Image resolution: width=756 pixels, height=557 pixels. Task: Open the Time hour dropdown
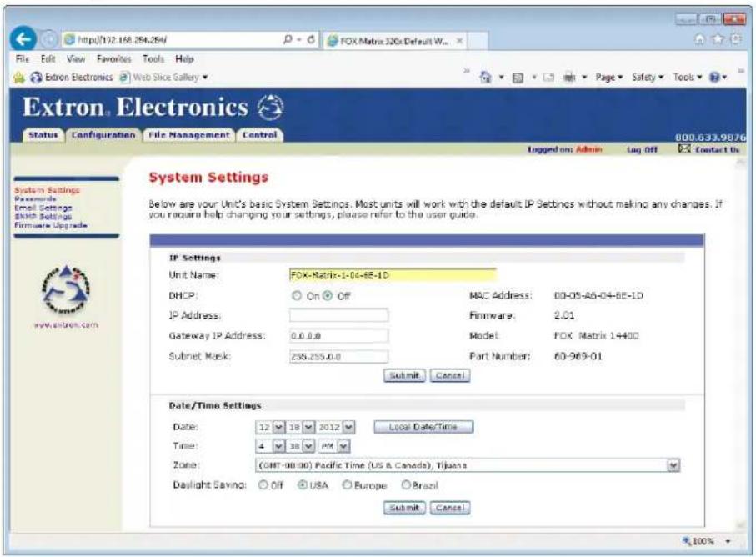coord(278,446)
